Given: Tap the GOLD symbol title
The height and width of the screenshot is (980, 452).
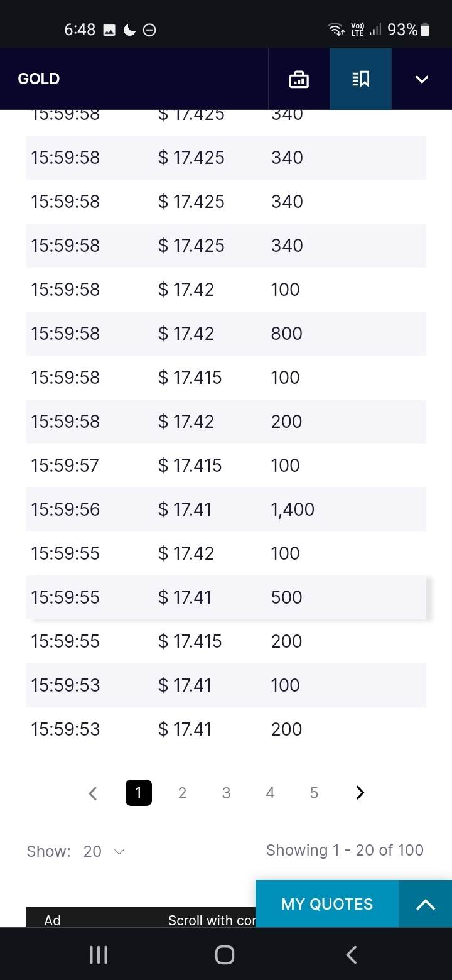Looking at the screenshot, I should coord(39,79).
